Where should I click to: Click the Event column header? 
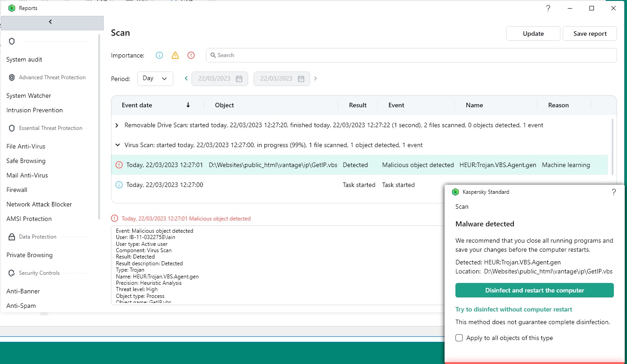396,105
